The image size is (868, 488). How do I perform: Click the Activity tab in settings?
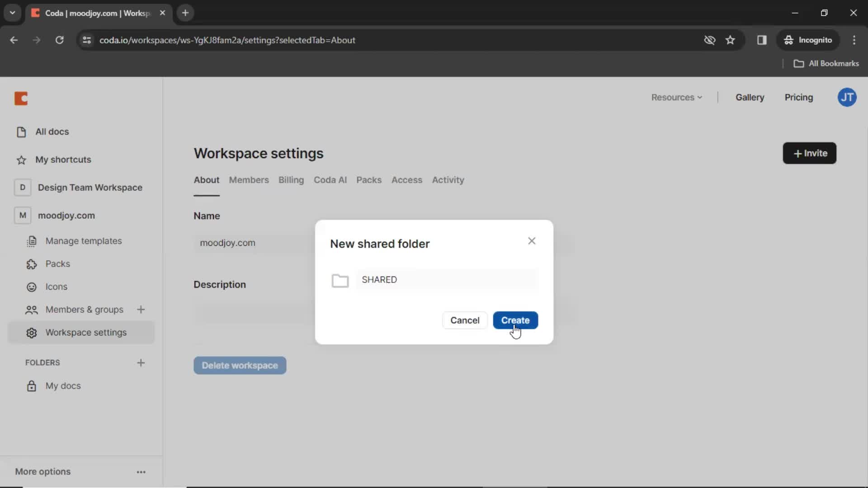448,180
